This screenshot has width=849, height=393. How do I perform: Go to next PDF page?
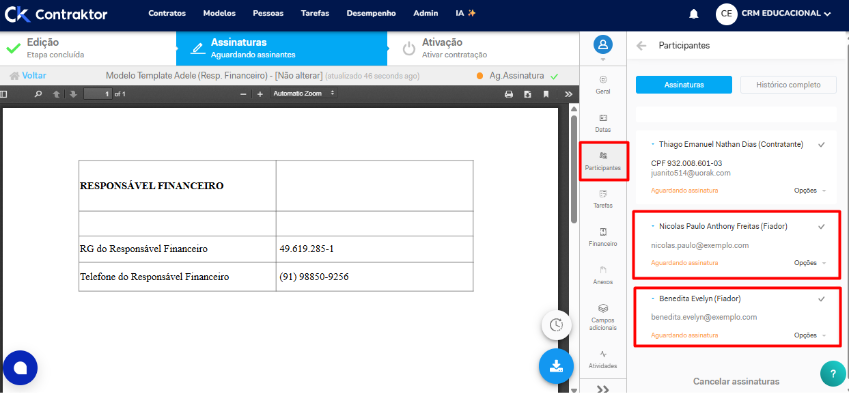pos(74,94)
